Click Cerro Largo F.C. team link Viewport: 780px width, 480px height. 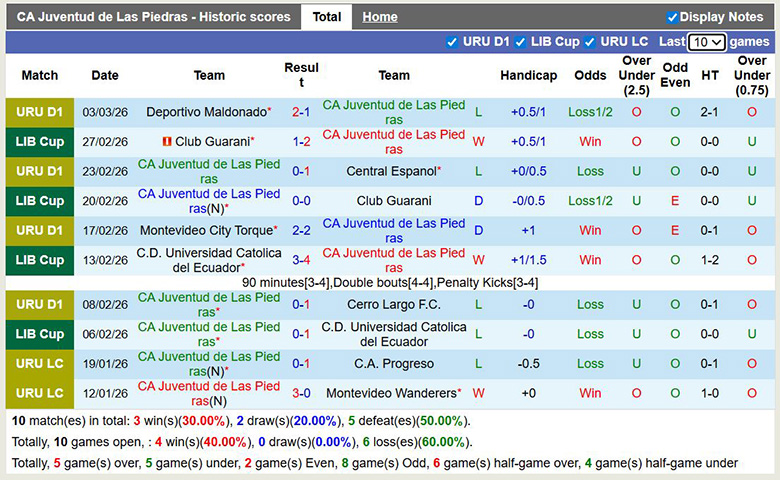tap(394, 304)
